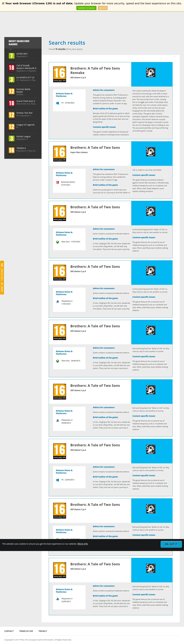Open Honkai: Star Rail sidebar entry
Image resolution: width=184 pixels, height=644 pixels.
coord(24,113)
